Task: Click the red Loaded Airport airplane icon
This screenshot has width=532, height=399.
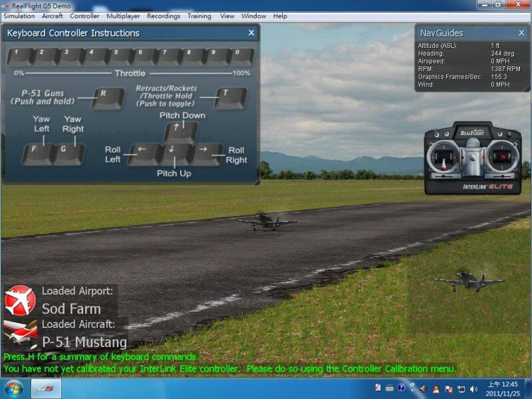Action: [x=20, y=301]
